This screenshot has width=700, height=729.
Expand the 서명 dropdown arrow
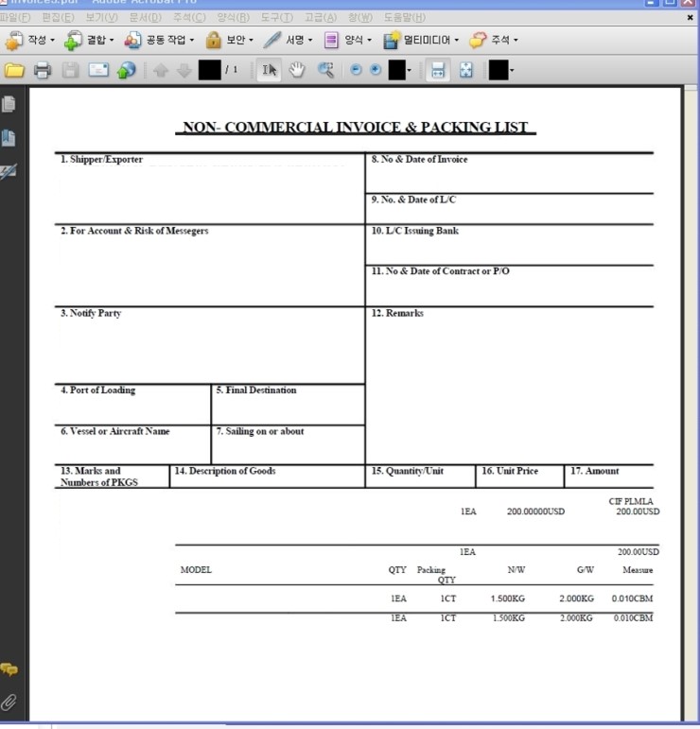point(310,41)
